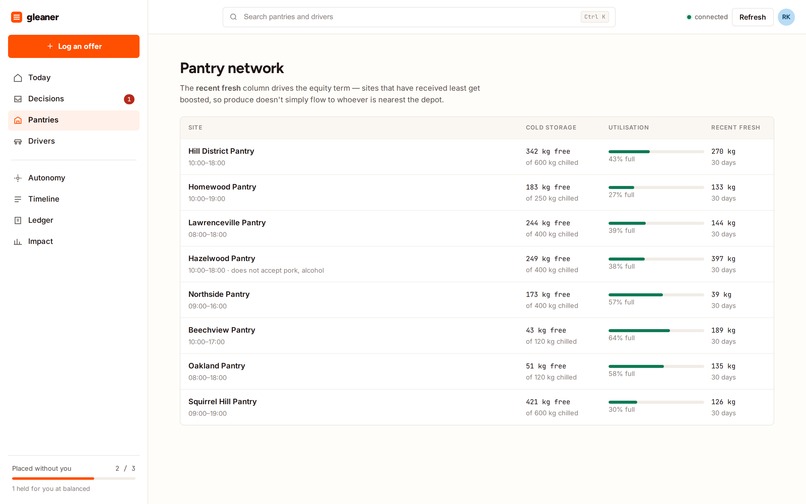Click the Decisions inbox icon
The height and width of the screenshot is (504, 806).
[17, 99]
